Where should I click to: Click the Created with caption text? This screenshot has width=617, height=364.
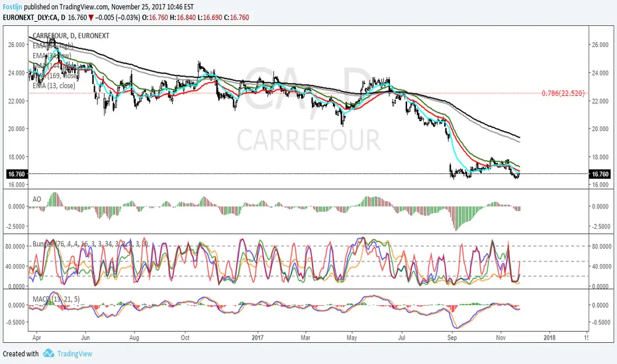(x=21, y=353)
